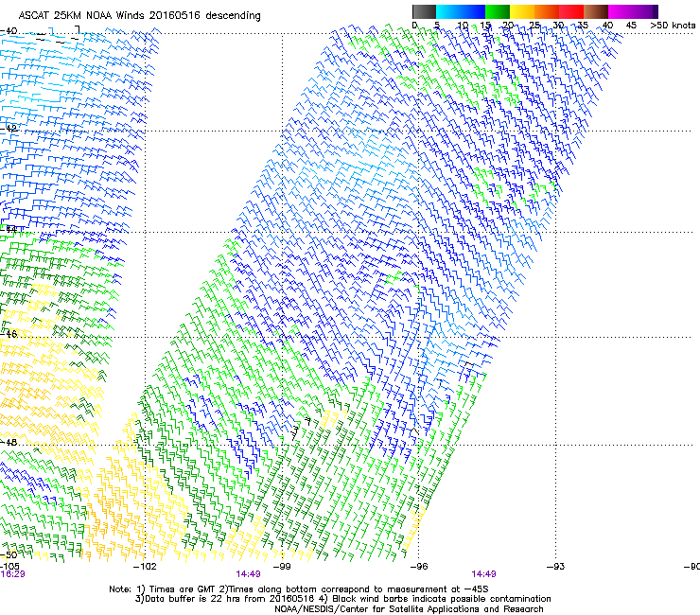This screenshot has height=615, width=700.
Task: Click the note about measurement at -45S
Action: pyautogui.click(x=355, y=589)
